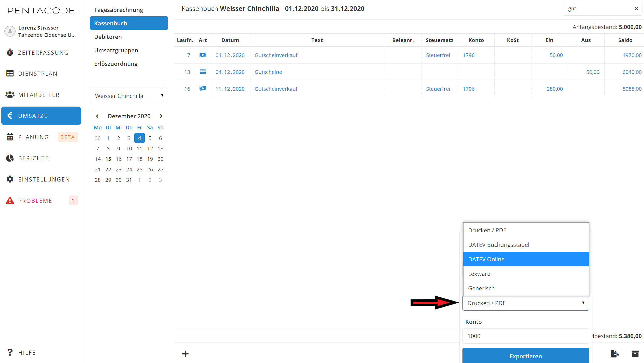
Task: Click the Hilfe question mark icon
Action: (10, 352)
